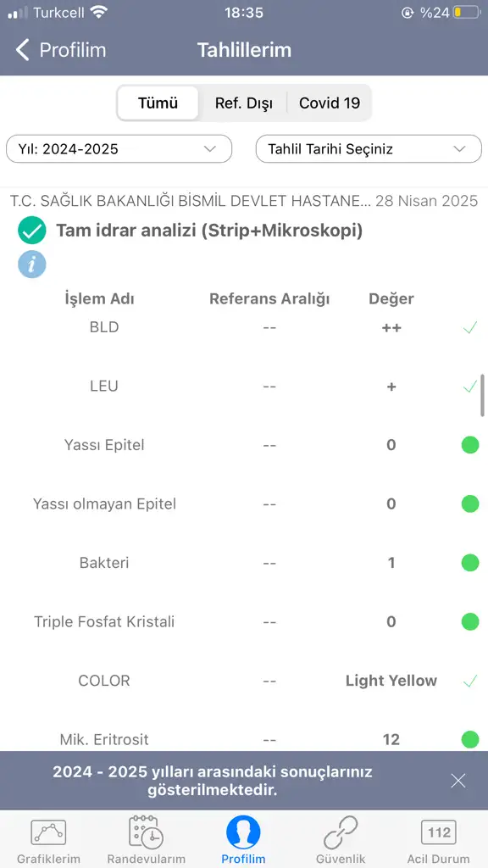The height and width of the screenshot is (868, 488).
Task: Select the Covid 19 filter segment
Action: click(x=330, y=103)
